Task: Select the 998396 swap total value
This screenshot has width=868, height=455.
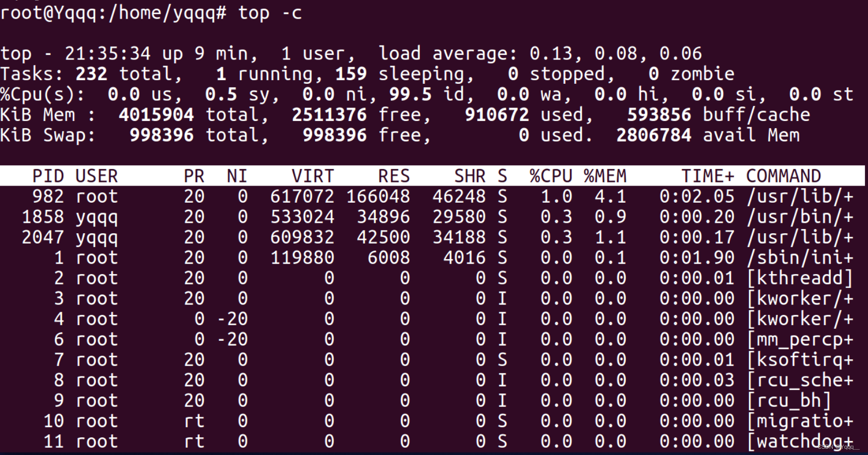Action: (x=161, y=135)
